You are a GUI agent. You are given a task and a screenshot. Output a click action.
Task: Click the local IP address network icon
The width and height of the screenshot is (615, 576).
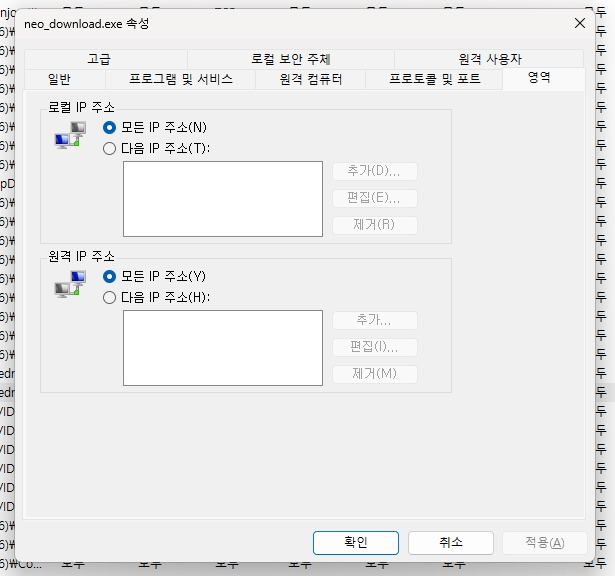[68, 138]
